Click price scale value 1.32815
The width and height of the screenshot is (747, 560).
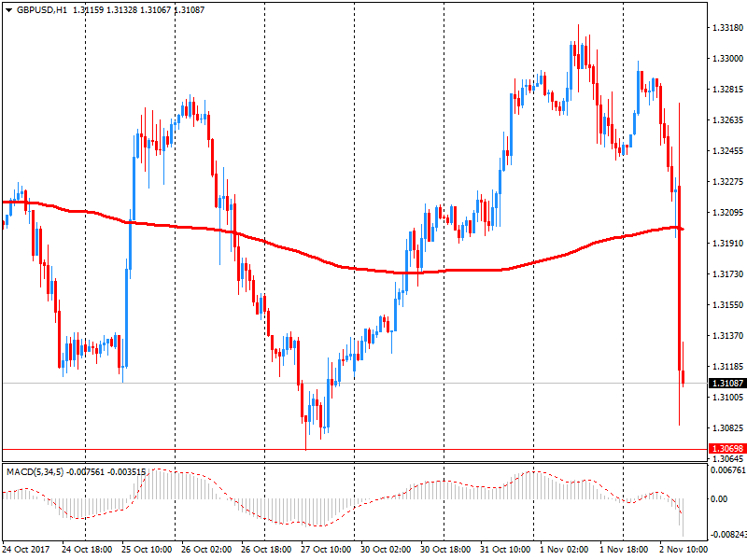[x=727, y=90]
